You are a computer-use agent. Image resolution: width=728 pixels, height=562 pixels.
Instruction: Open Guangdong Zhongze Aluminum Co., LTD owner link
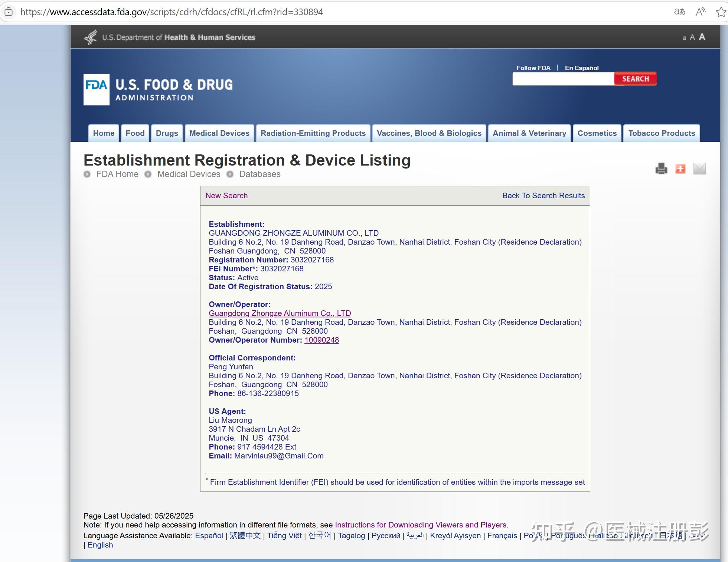pyautogui.click(x=280, y=313)
